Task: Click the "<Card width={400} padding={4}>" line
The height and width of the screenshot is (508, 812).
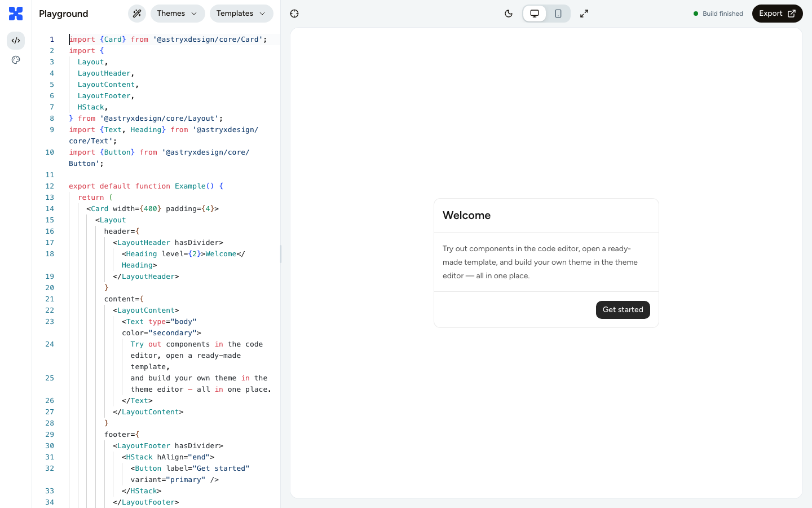Action: point(153,209)
